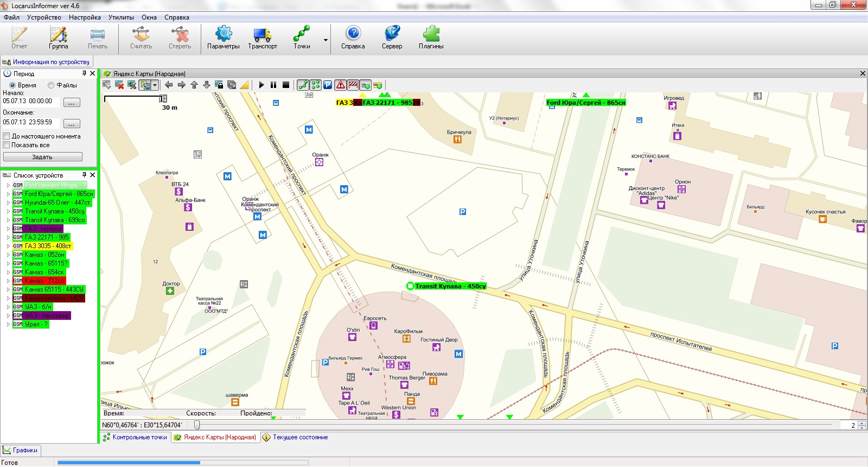Pin the Список устройств panel

tap(84, 175)
